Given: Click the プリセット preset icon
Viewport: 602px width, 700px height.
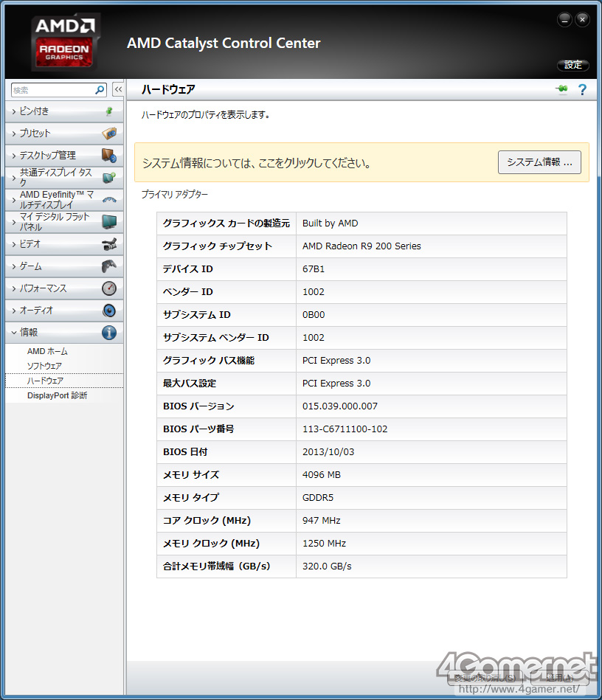Looking at the screenshot, I should point(109,134).
